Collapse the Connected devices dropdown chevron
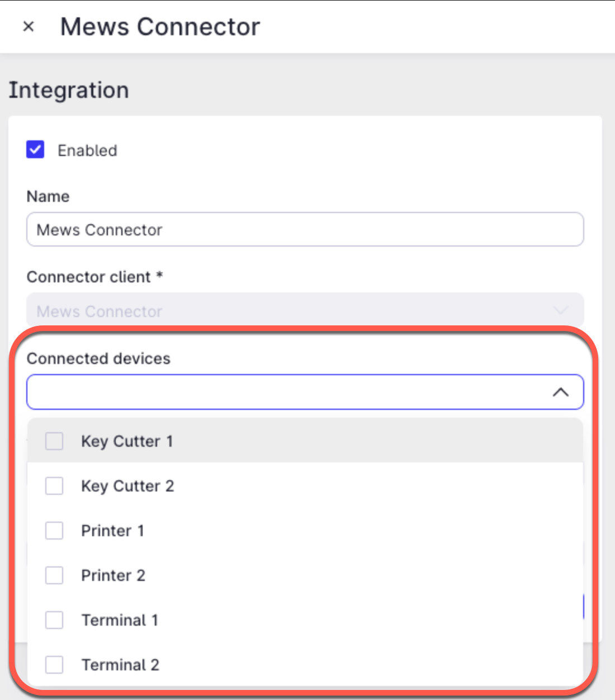The height and width of the screenshot is (700, 615). click(560, 392)
